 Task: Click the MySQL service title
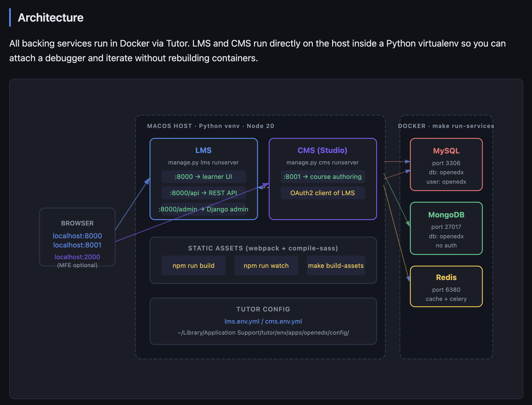446,151
